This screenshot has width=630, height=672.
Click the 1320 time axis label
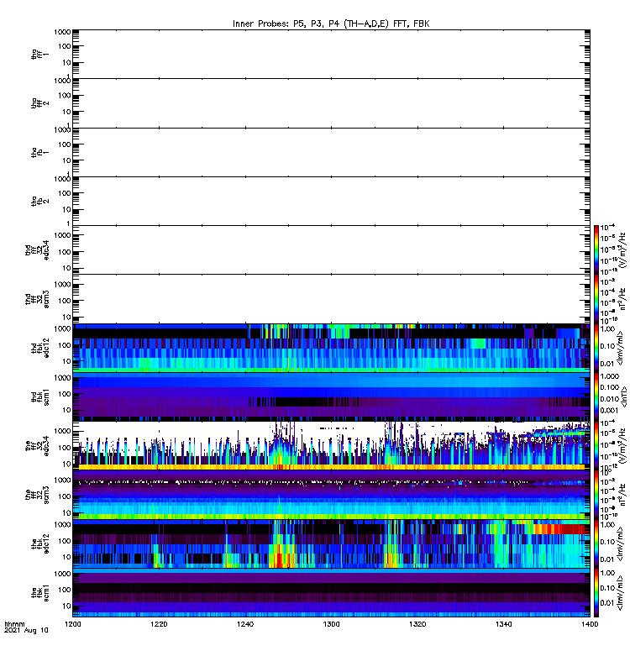[417, 624]
